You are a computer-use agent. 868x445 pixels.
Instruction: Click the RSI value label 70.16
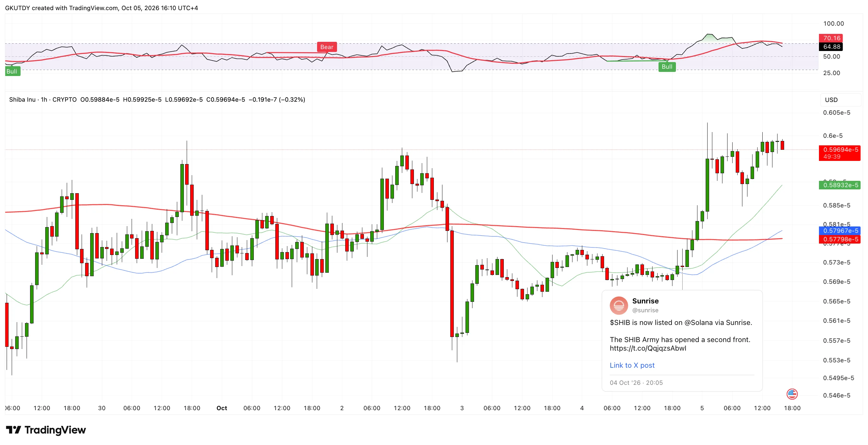[831, 38]
